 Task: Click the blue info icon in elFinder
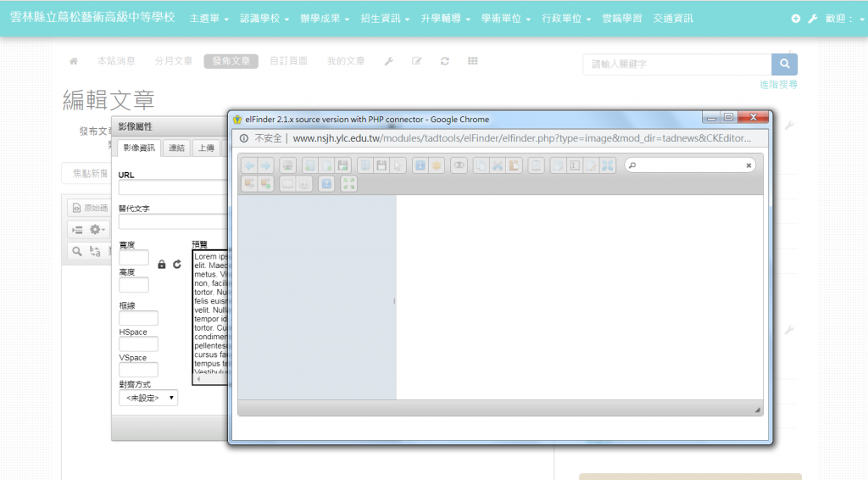pyautogui.click(x=420, y=165)
